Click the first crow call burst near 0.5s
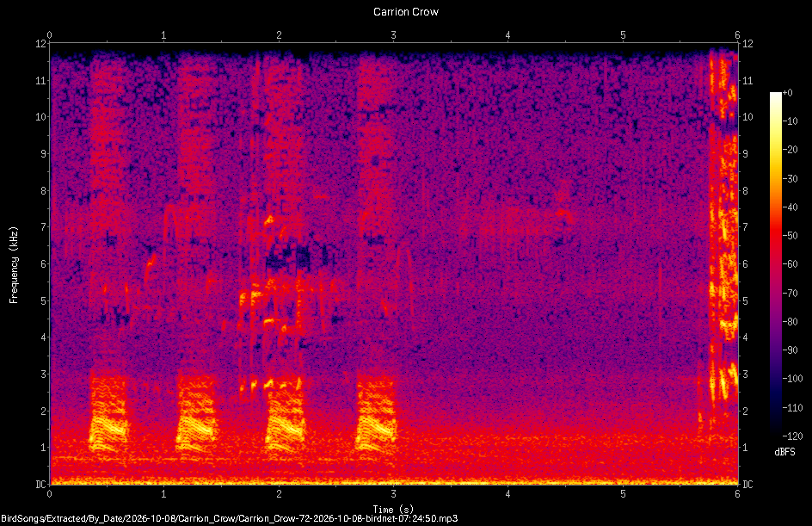 (108, 415)
